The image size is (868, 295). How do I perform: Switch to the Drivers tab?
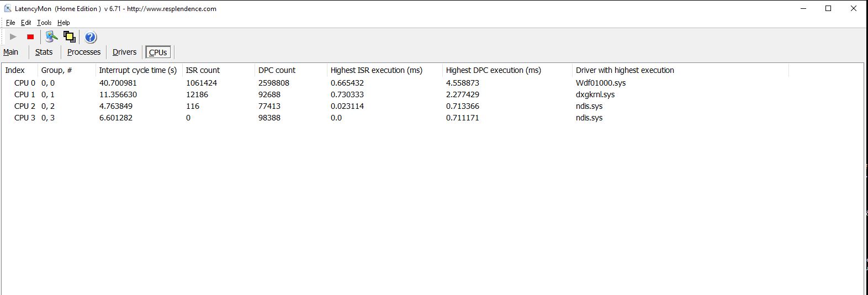(124, 52)
